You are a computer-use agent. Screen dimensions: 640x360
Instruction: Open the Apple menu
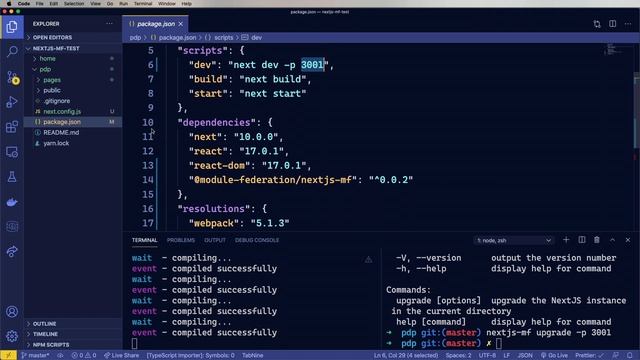point(9,4)
